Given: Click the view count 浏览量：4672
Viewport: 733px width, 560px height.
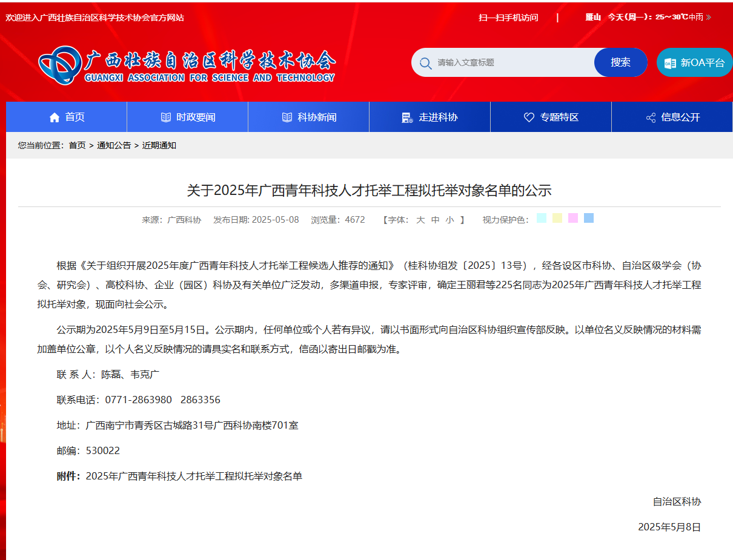Looking at the screenshot, I should point(338,220).
